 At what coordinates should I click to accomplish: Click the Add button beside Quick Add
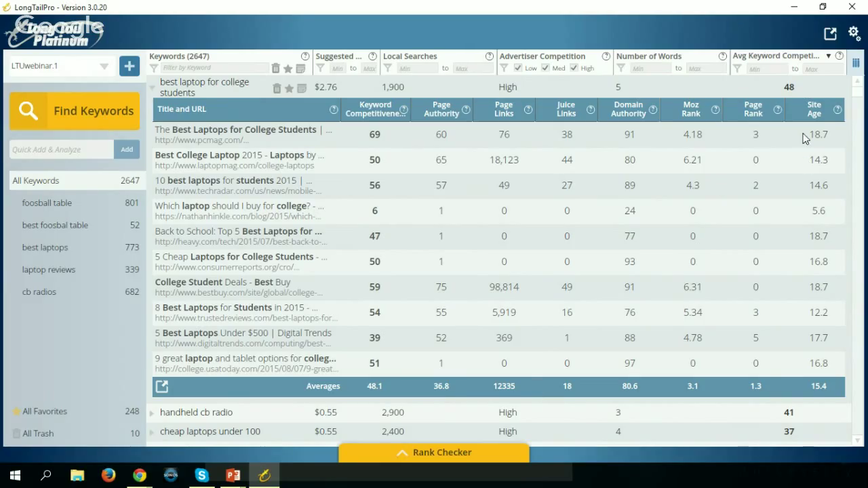pyautogui.click(x=127, y=149)
